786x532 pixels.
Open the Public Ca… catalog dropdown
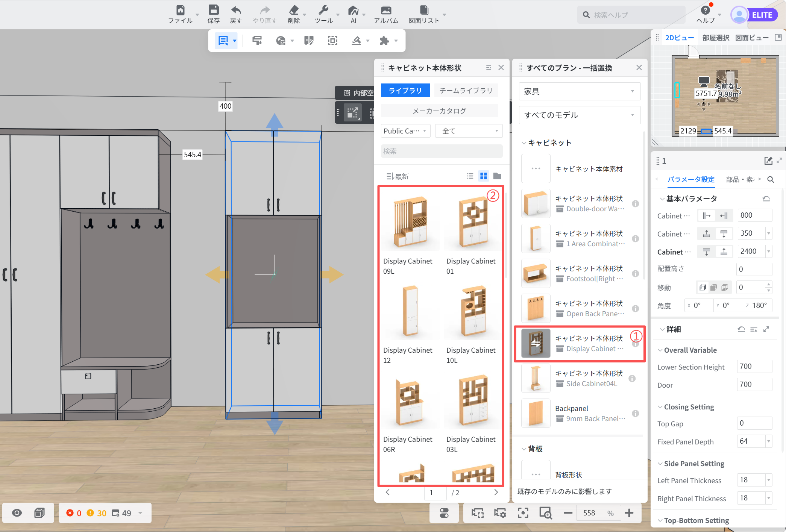click(405, 131)
